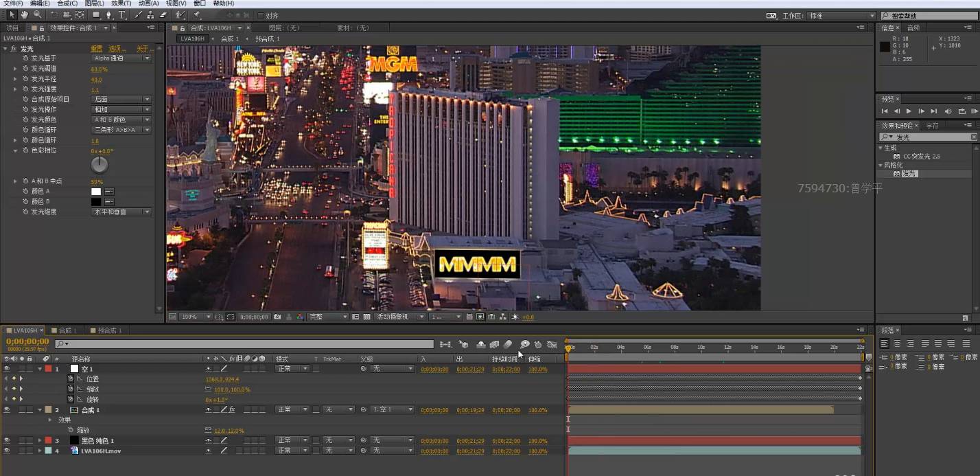
Task: Hide the LVA106H.mov layer eye
Action: [6, 451]
